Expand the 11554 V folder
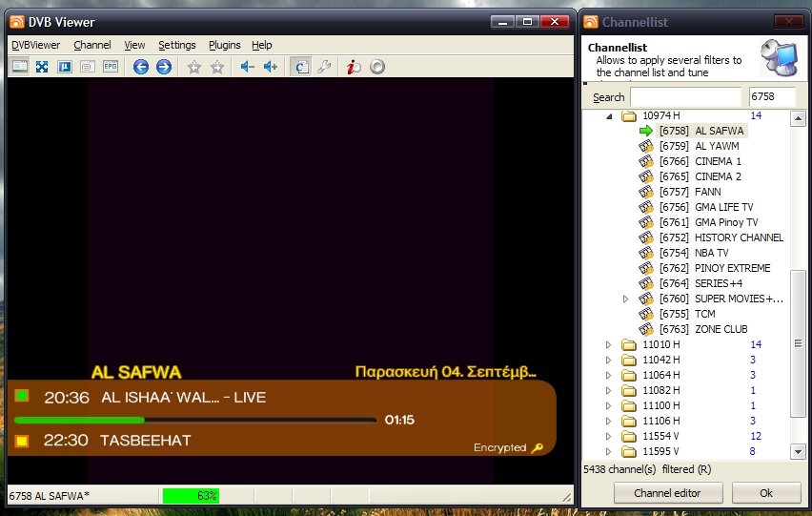Viewport: 812px width, 516px height. 608,436
